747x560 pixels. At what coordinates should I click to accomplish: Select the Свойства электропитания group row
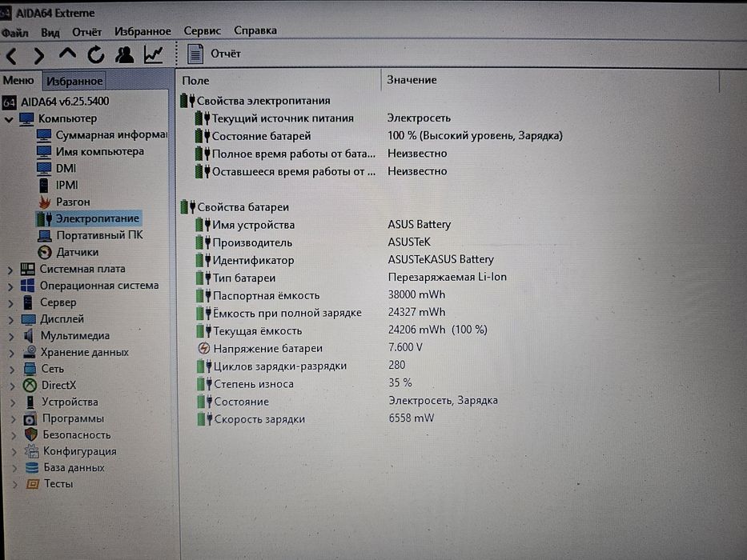263,101
